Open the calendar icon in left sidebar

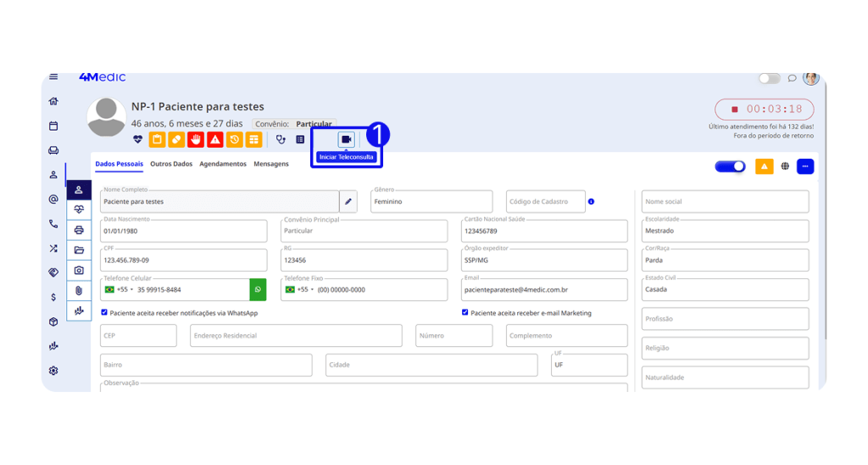(x=53, y=126)
